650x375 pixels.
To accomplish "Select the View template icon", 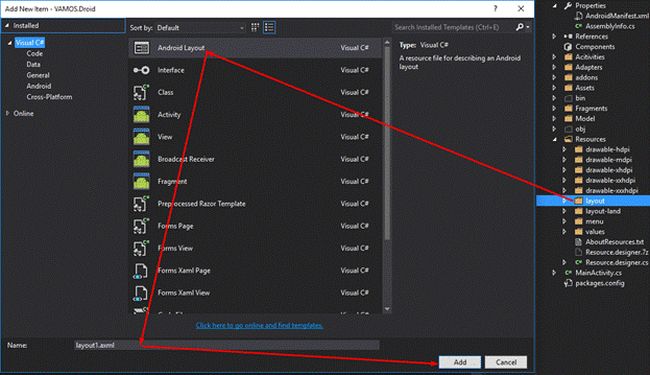I will pos(141,137).
